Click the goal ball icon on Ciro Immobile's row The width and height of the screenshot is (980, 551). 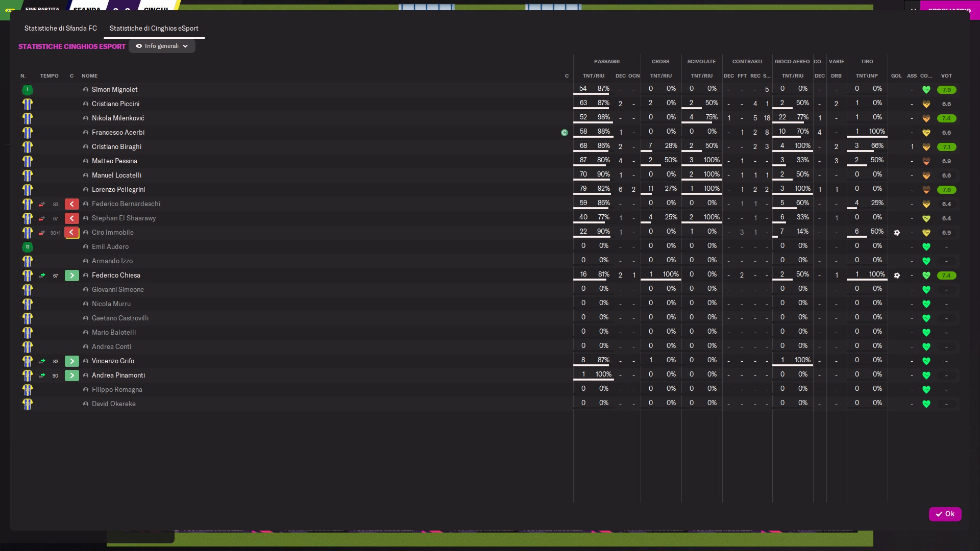[x=897, y=233]
